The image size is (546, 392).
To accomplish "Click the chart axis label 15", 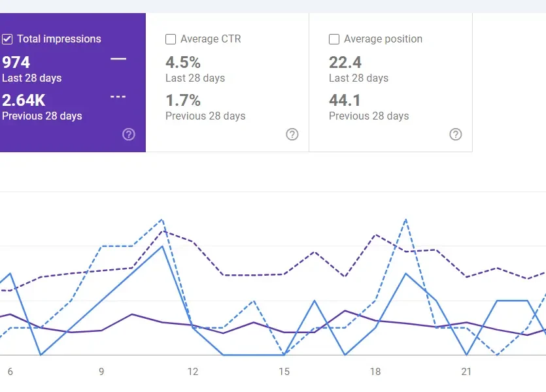I will [284, 372].
